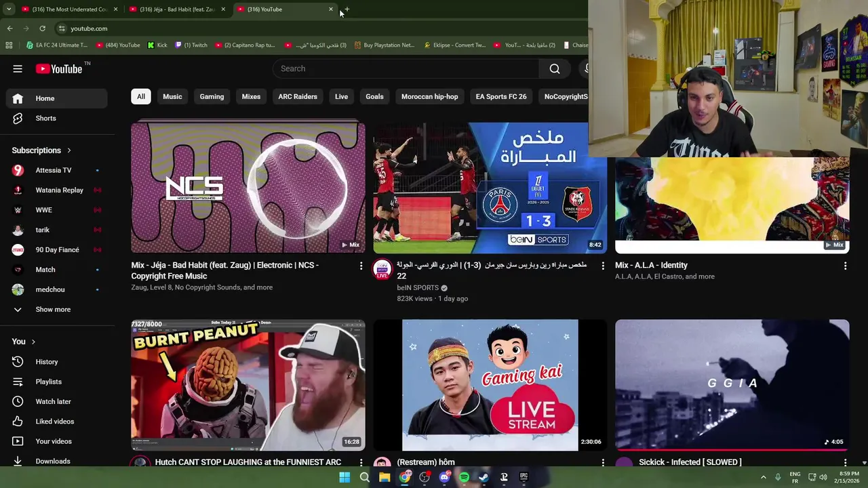The height and width of the screenshot is (488, 868).
Task: Open the 90 Day Fiancé subscription
Action: (57, 250)
